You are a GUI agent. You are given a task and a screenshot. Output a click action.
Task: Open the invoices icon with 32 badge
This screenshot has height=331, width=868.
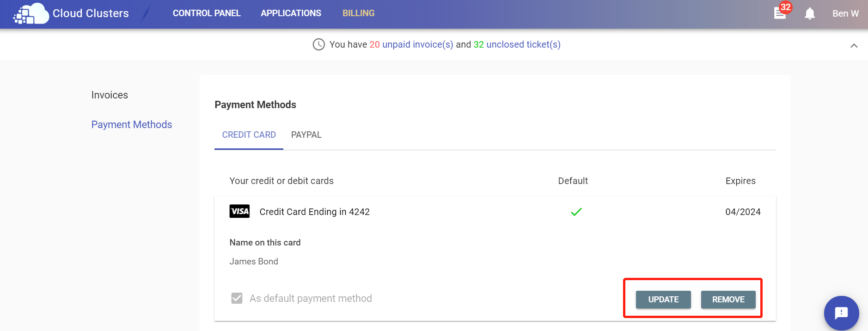(781, 13)
